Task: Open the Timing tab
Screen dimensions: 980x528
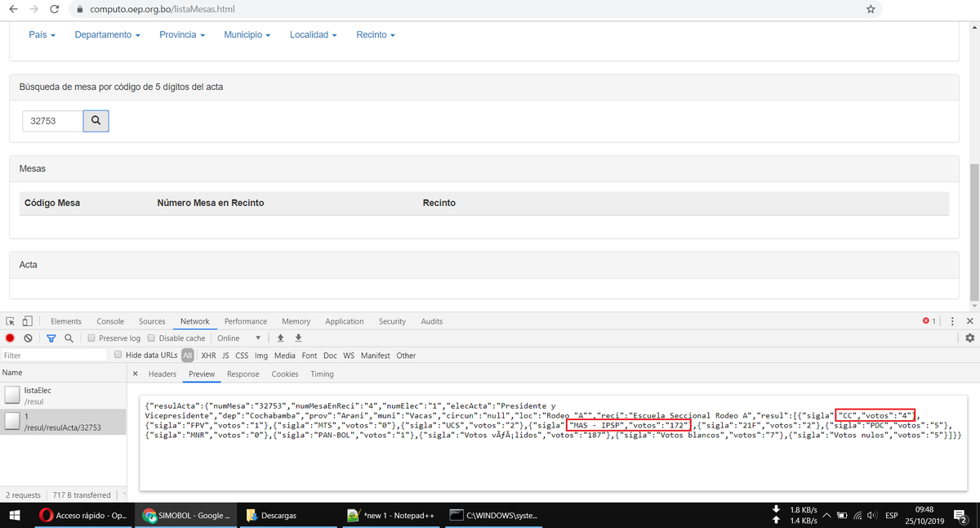Action: coord(322,374)
